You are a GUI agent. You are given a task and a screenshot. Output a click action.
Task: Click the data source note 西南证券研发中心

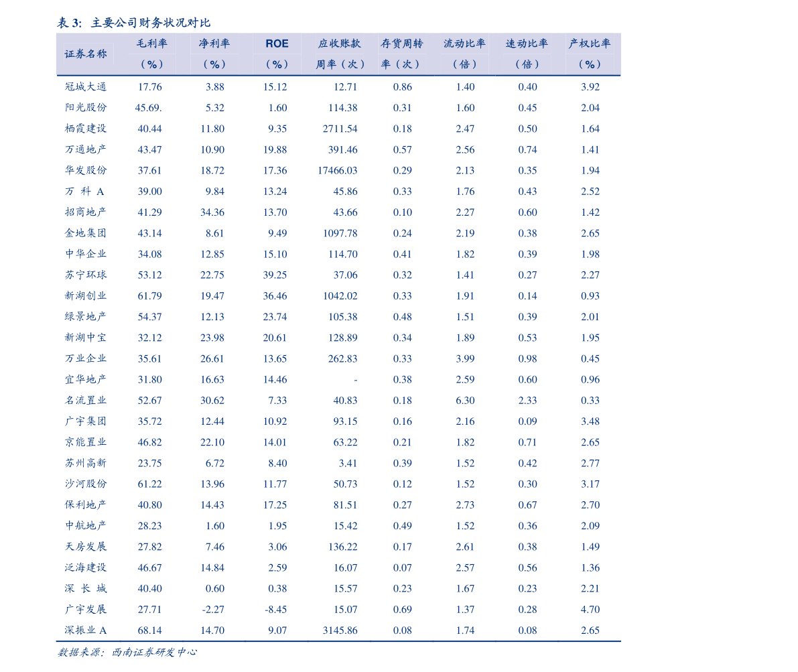click(154, 652)
